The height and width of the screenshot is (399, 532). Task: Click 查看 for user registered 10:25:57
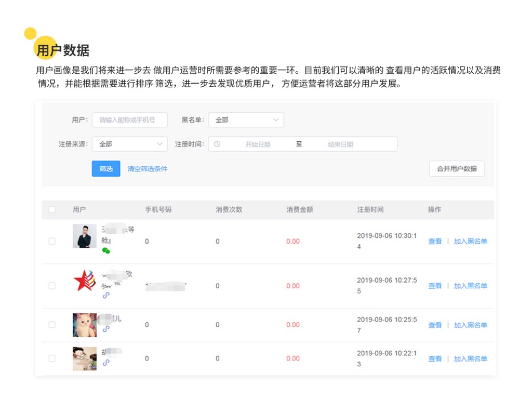[x=435, y=325]
